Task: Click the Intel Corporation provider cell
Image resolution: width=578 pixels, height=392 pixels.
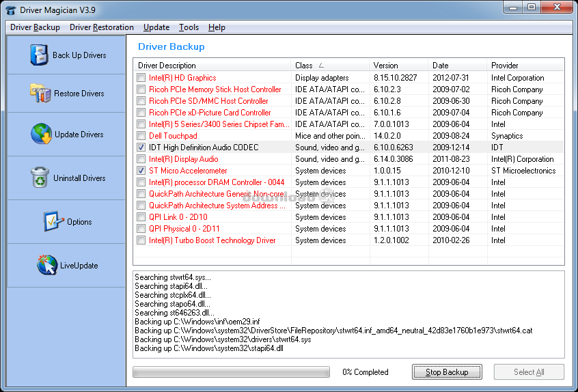Action: tap(518, 78)
